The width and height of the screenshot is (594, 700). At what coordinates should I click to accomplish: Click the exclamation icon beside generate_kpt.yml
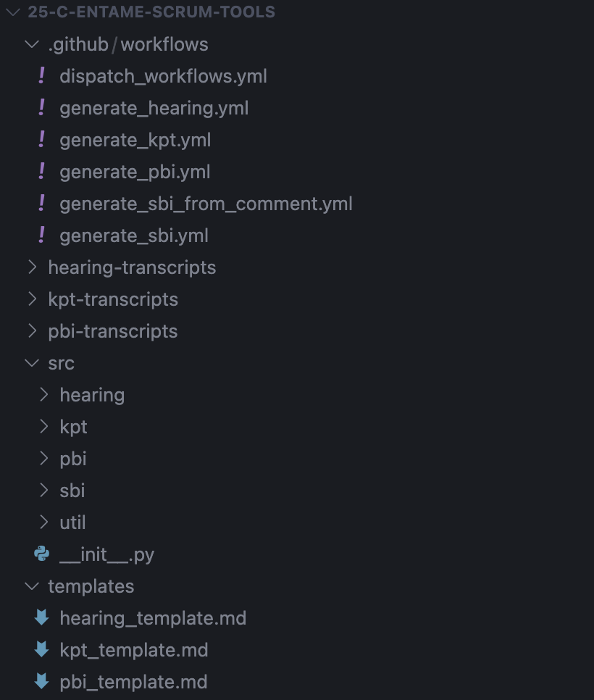(41, 139)
